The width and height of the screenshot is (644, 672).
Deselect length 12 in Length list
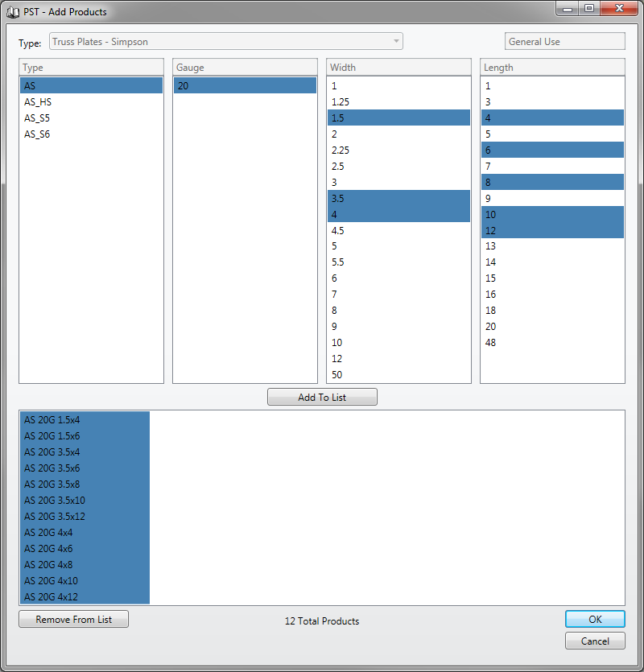tap(552, 230)
